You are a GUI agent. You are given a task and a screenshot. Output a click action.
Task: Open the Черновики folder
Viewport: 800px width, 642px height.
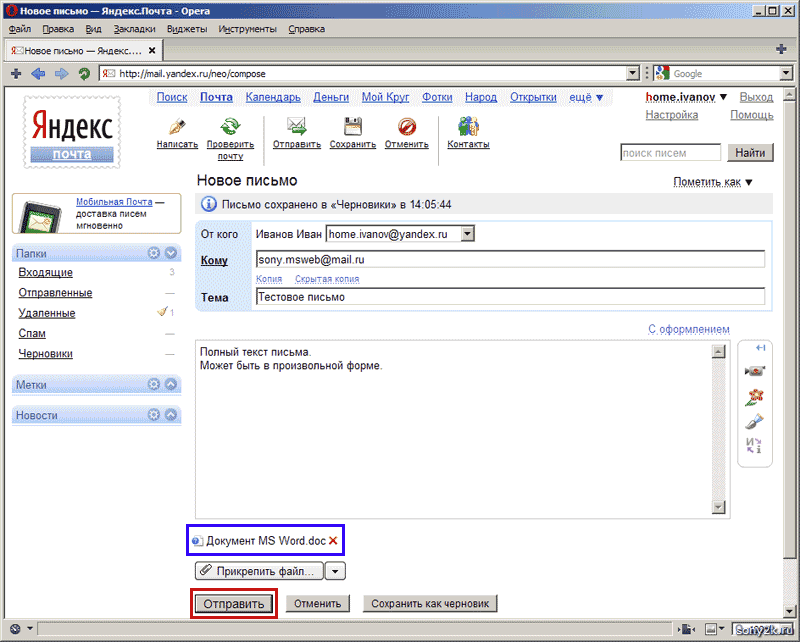45,354
